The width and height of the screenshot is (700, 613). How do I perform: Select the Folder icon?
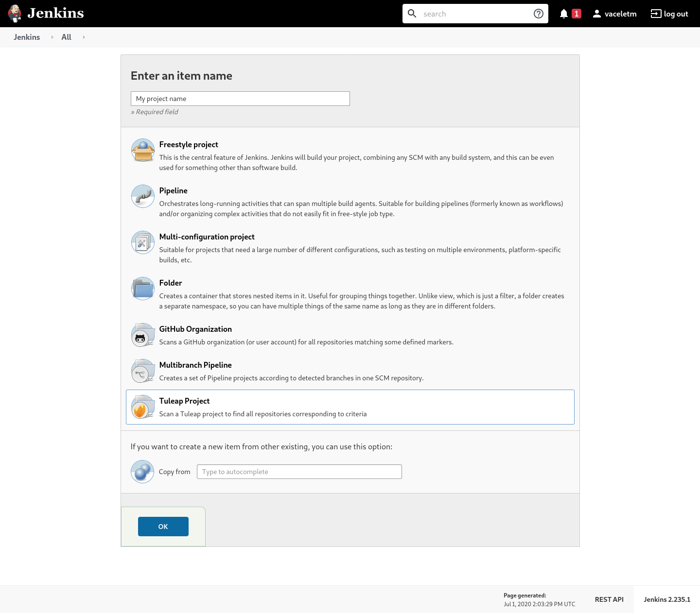(143, 289)
